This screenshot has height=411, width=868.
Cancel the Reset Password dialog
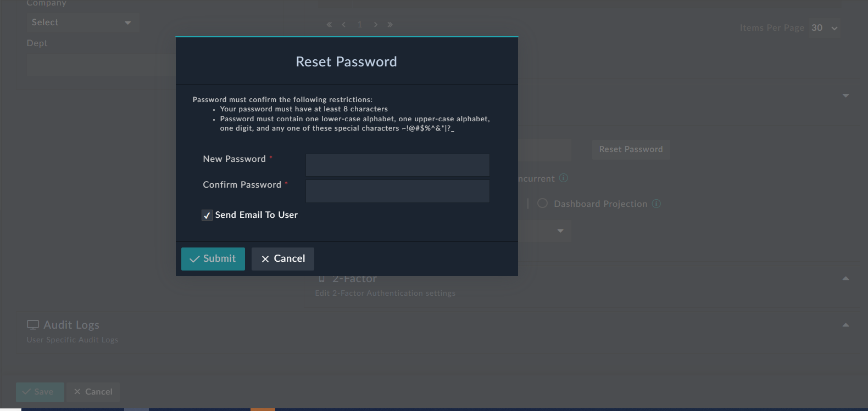point(283,259)
